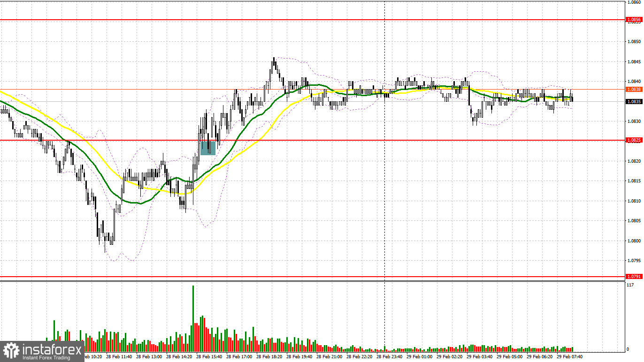Click the 29 Feb 03:40 time label
Viewport: 644px width, 362px height.
click(x=480, y=356)
